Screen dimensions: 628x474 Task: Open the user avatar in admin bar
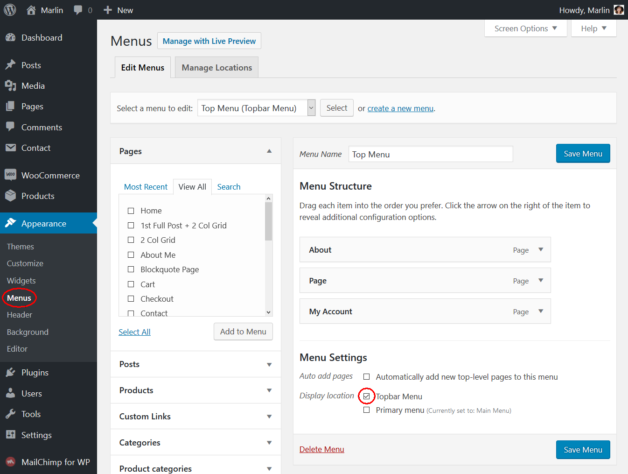[619, 10]
